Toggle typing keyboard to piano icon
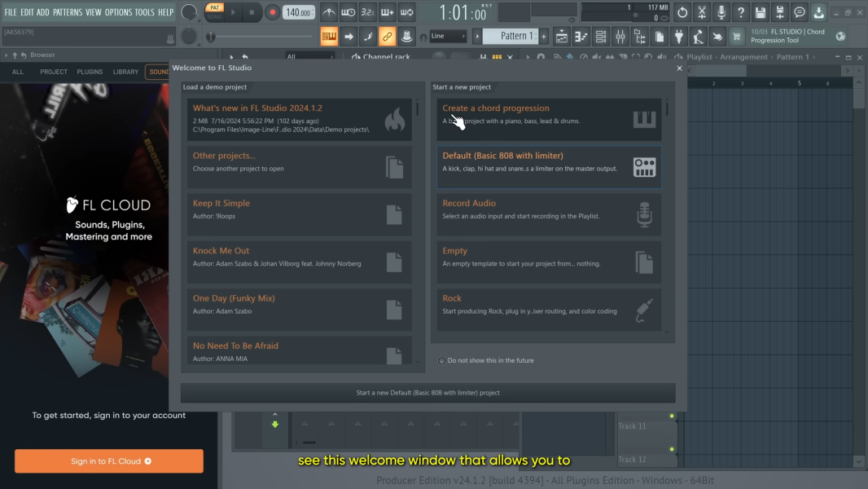 pyautogui.click(x=329, y=37)
